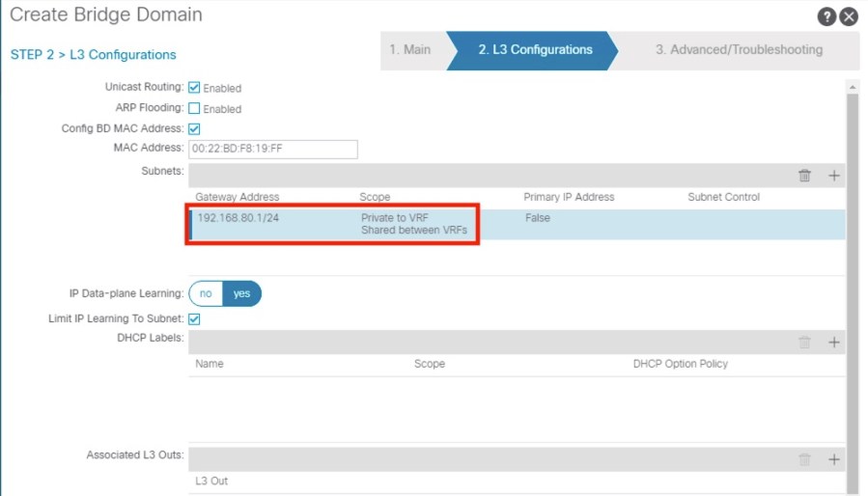Click the DHCP Labels trash icon
Image resolution: width=868 pixels, height=496 pixels.
click(804, 342)
